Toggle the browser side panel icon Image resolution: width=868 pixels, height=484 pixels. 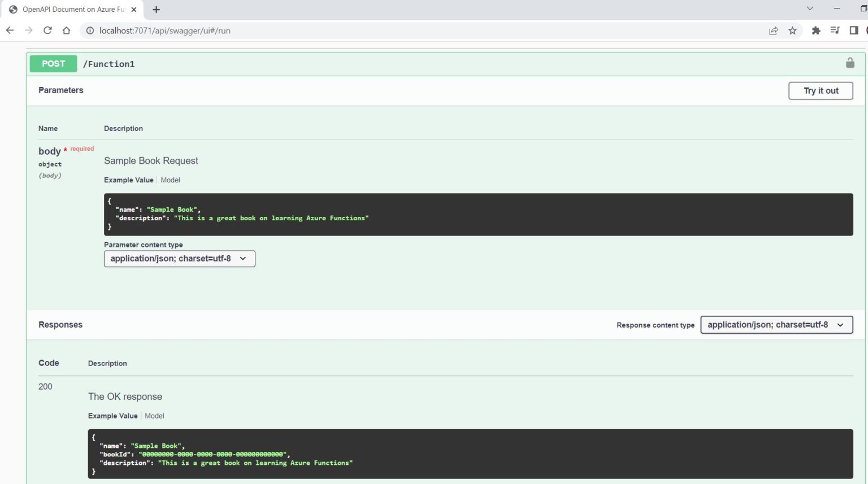[x=853, y=30]
